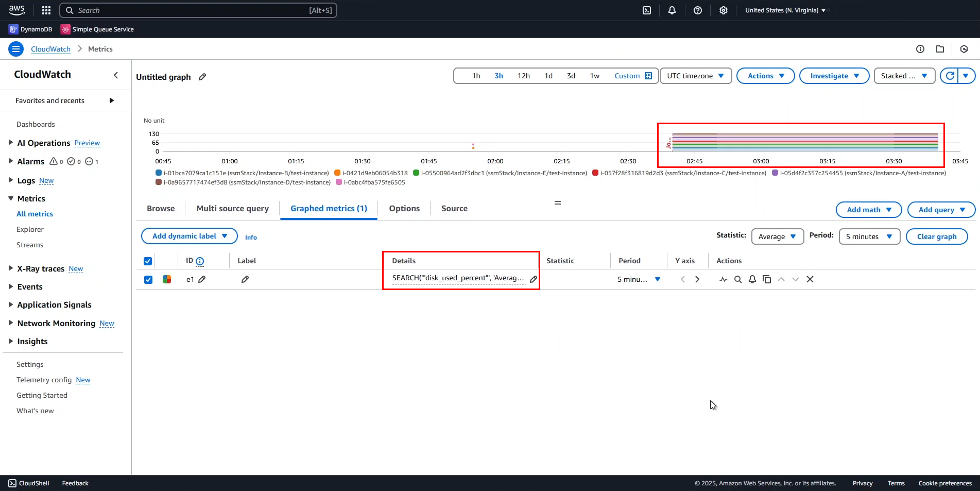Switch to the Options tab
The height and width of the screenshot is (491, 980).
tap(404, 209)
